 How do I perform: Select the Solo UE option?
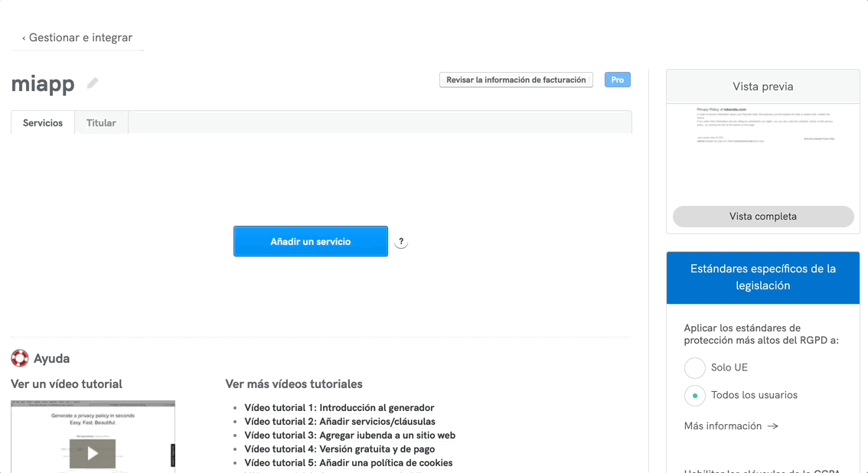pyautogui.click(x=694, y=368)
